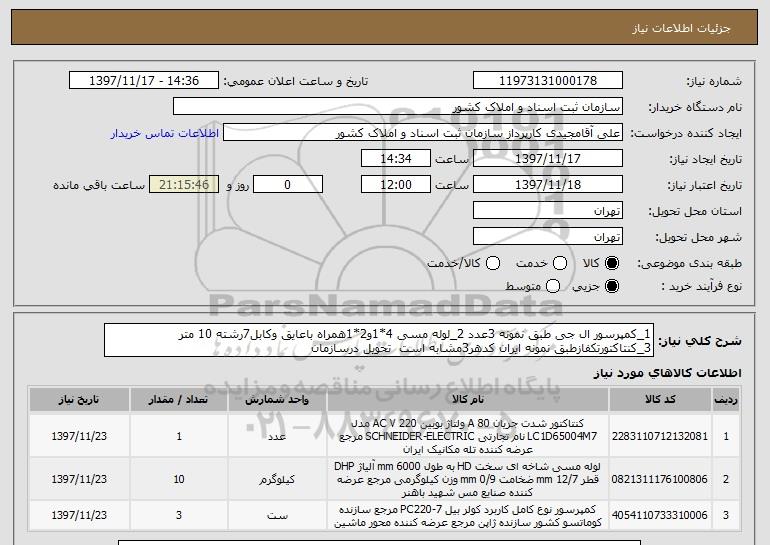Click need date 1397/11/23 in row 2
The width and height of the screenshot is (770, 545).
point(79,479)
